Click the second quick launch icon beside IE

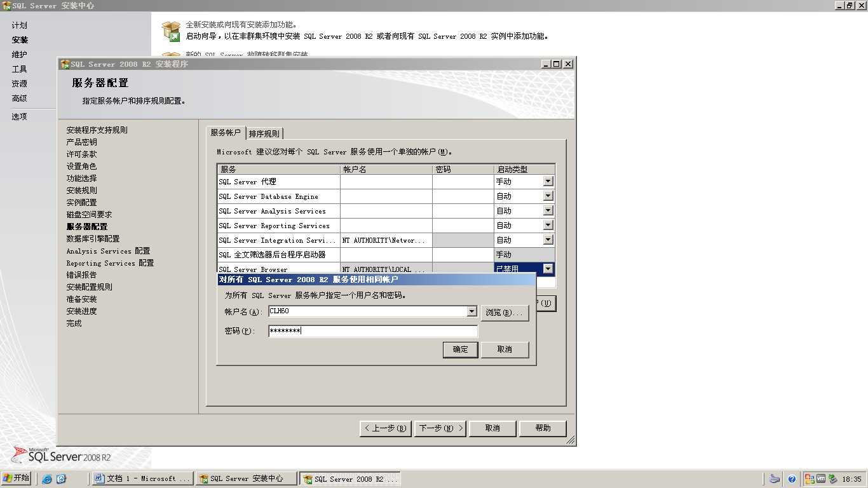[61, 479]
